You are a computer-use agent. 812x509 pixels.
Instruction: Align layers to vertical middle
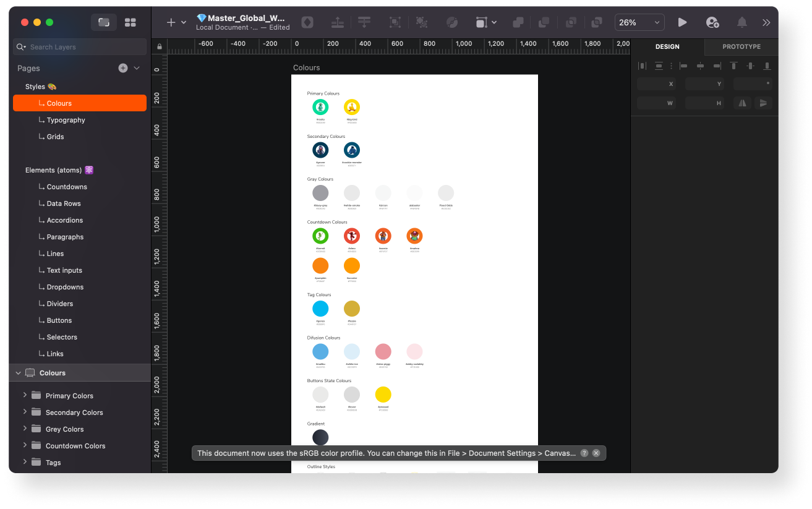click(750, 66)
